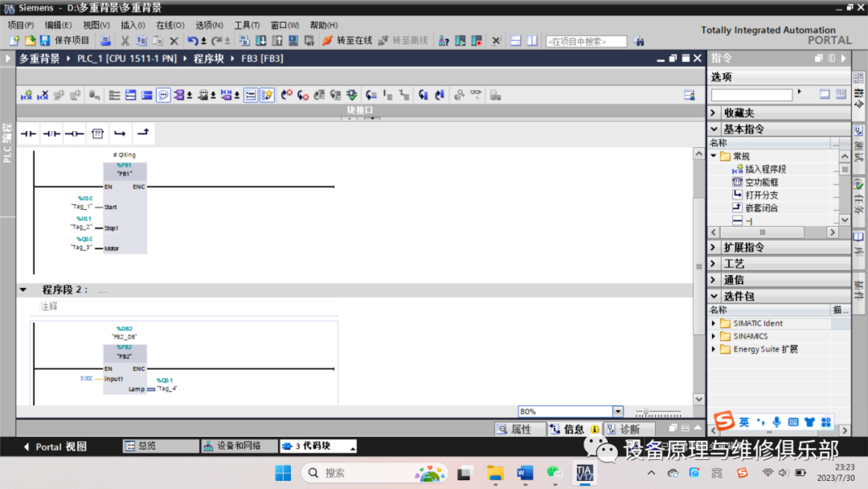Click the delete X icon in toolbar
Image resolution: width=868 pixels, height=489 pixels.
[174, 40]
